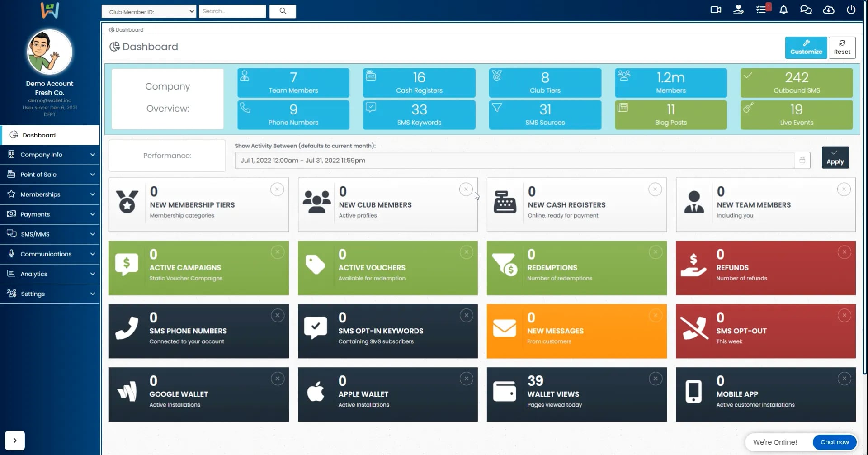Open the 7 Team Members tile
The height and width of the screenshot is (455, 868).
click(x=293, y=83)
